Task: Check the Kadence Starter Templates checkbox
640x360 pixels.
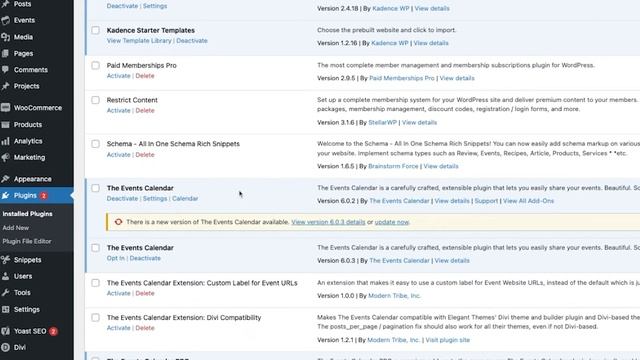Action: [x=96, y=31]
